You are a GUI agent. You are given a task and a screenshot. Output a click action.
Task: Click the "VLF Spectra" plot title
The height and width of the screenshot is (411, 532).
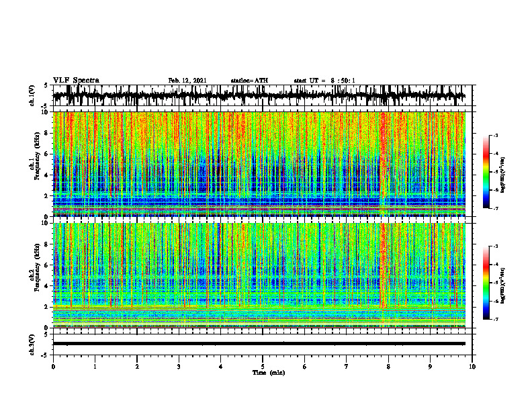click(76, 81)
